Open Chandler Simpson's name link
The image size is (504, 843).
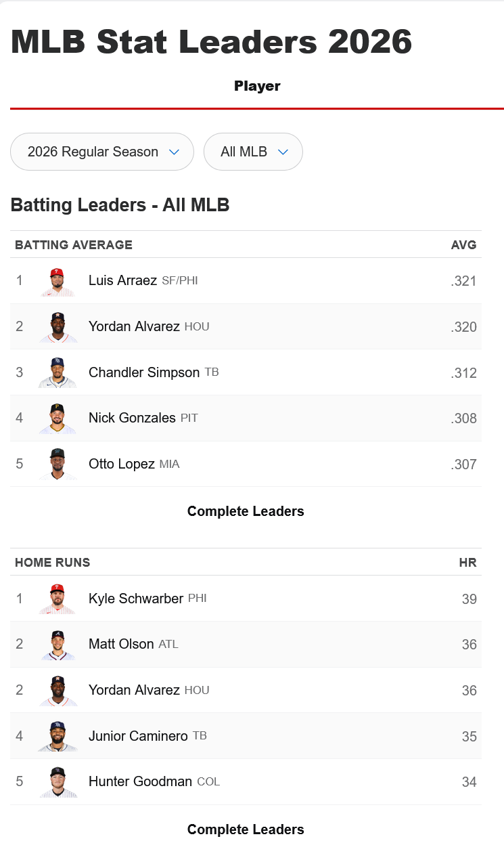(x=144, y=372)
